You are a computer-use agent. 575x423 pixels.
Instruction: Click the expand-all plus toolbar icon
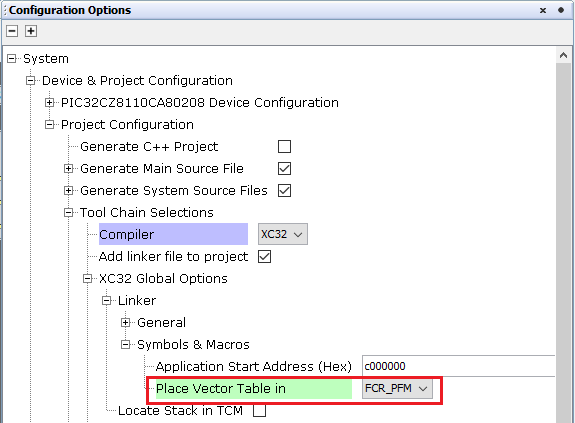click(x=31, y=31)
